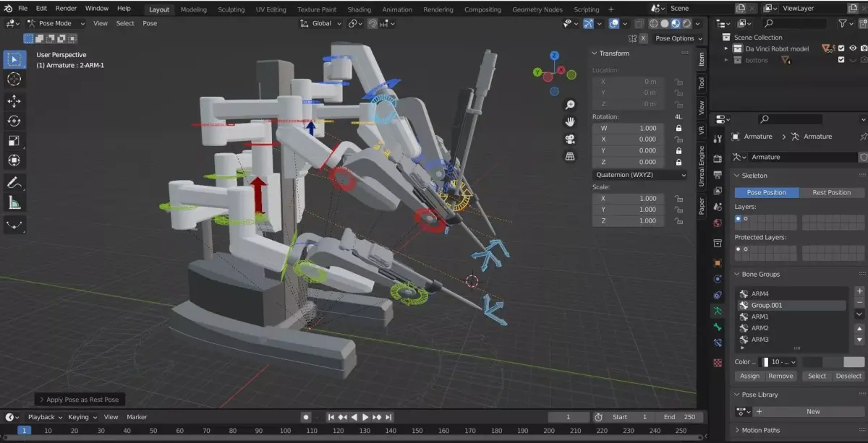
Task: Uncheck Da Vinci Robot model collection checkbox
Action: (840, 48)
